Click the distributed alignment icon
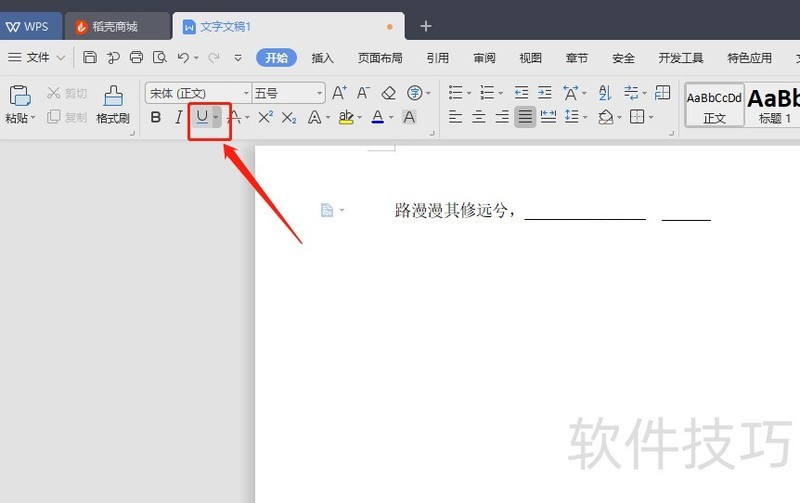This screenshot has height=503, width=800. click(x=548, y=117)
